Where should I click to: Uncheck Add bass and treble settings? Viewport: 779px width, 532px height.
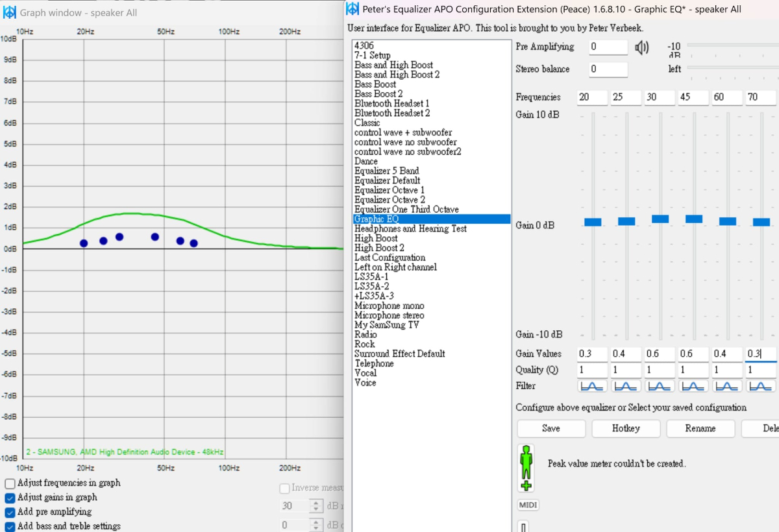[10, 526]
